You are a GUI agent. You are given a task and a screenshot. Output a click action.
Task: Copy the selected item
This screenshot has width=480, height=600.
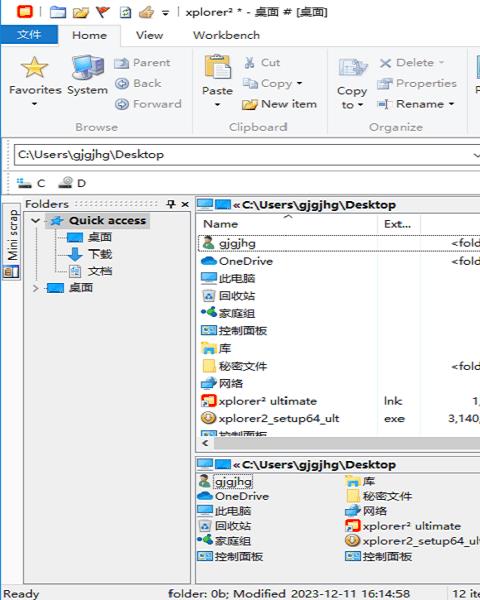pos(268,83)
